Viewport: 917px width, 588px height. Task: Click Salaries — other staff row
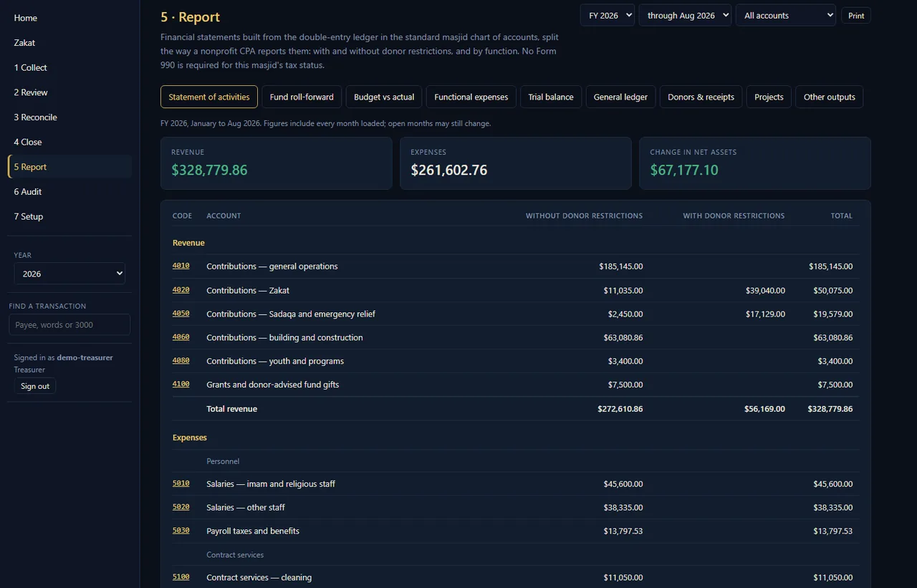tap(516, 507)
